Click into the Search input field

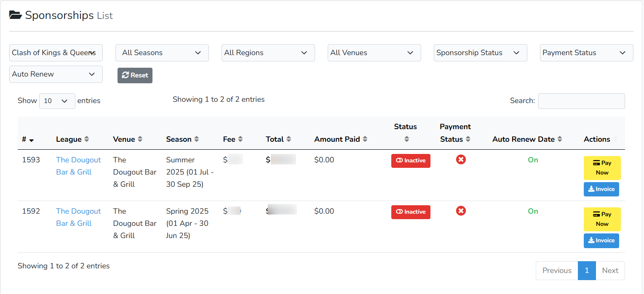point(581,101)
